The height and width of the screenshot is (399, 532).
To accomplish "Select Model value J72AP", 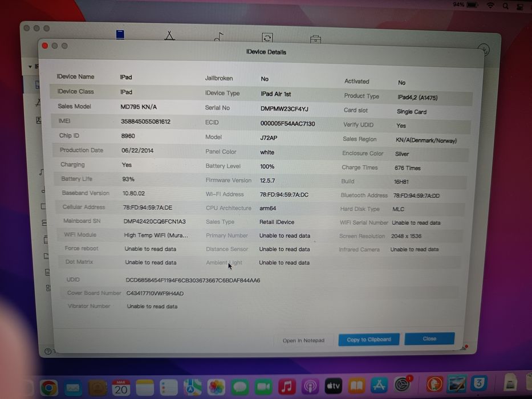I will pos(269,138).
